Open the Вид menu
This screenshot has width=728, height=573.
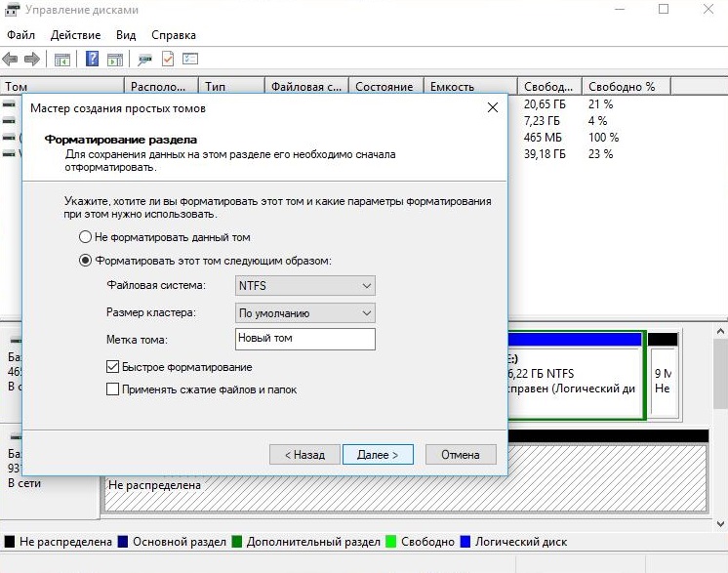coord(126,35)
